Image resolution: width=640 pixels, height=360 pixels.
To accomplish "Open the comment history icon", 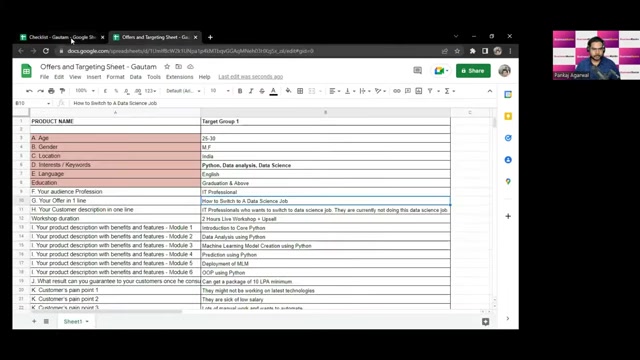I will (x=417, y=71).
